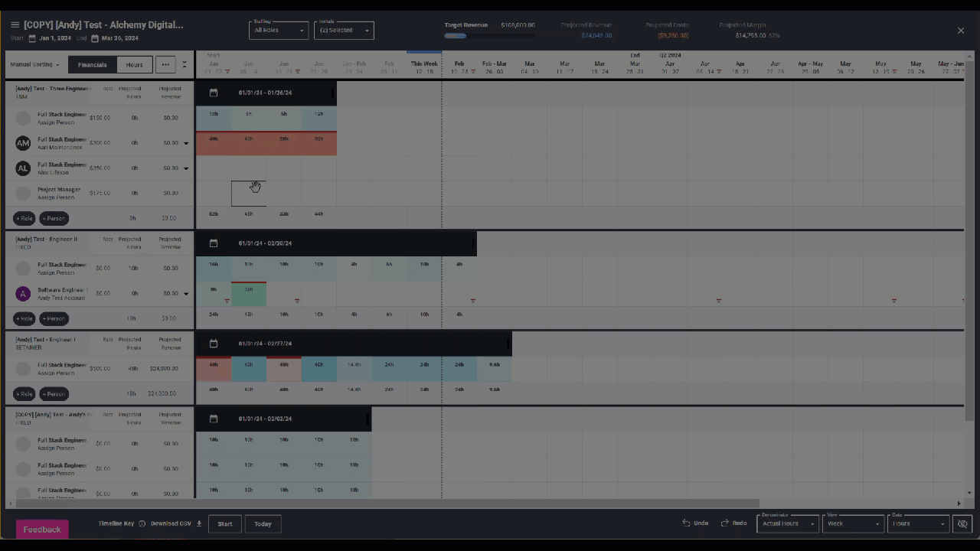This screenshot has width=980, height=551.
Task: Expand the Aari Maintenance row arrow
Action: (186, 143)
